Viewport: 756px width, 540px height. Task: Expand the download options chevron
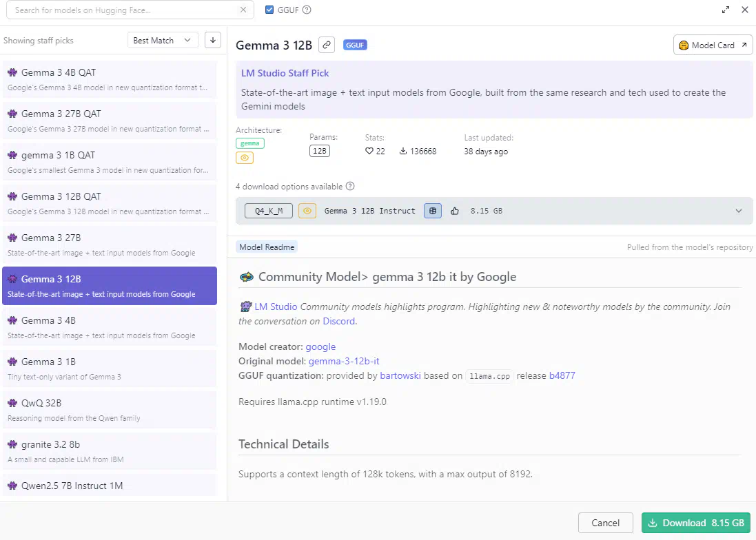click(738, 211)
